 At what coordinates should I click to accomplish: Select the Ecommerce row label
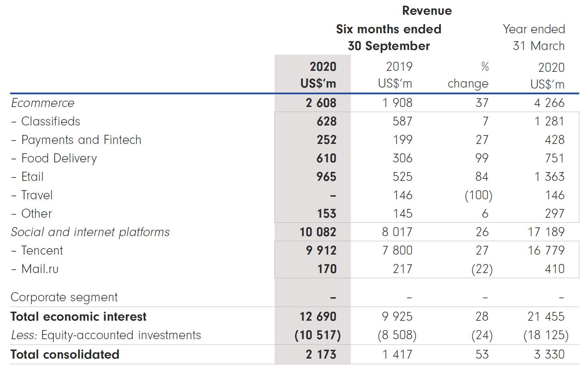pos(43,103)
